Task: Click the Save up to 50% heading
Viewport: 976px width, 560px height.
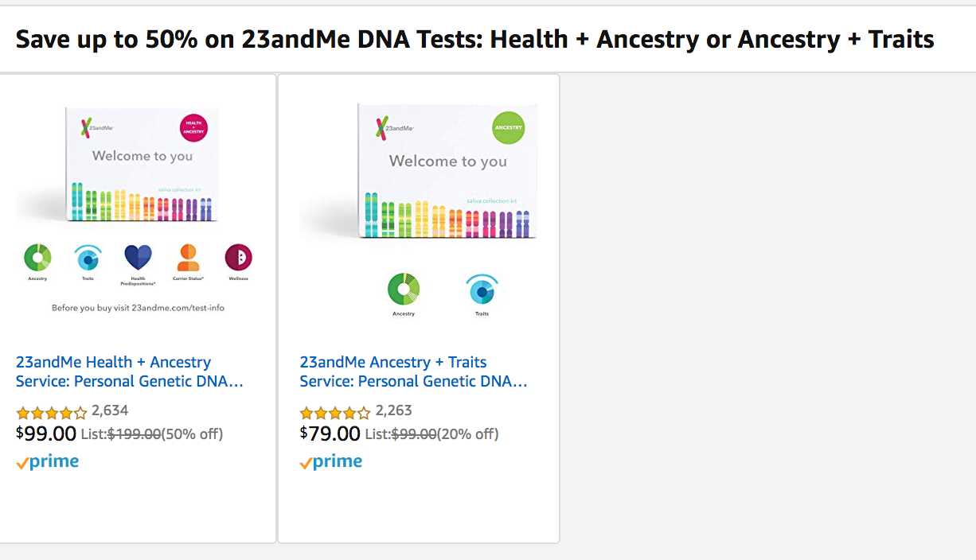Action: [x=474, y=39]
